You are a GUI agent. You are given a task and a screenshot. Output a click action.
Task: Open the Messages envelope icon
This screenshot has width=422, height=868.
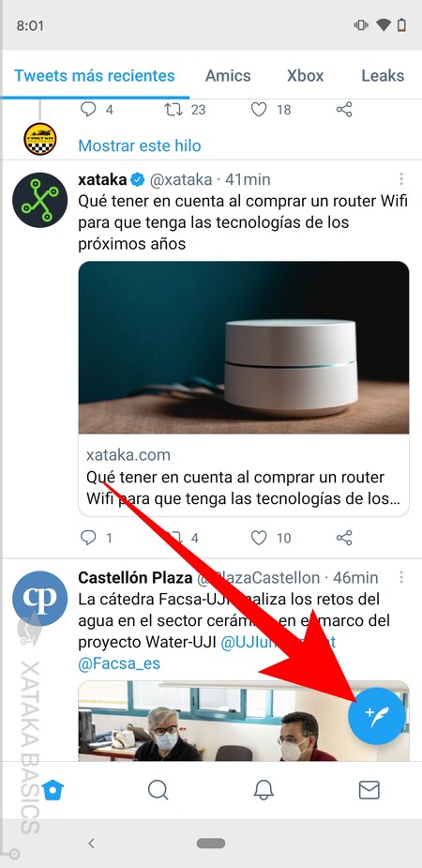[x=369, y=790]
